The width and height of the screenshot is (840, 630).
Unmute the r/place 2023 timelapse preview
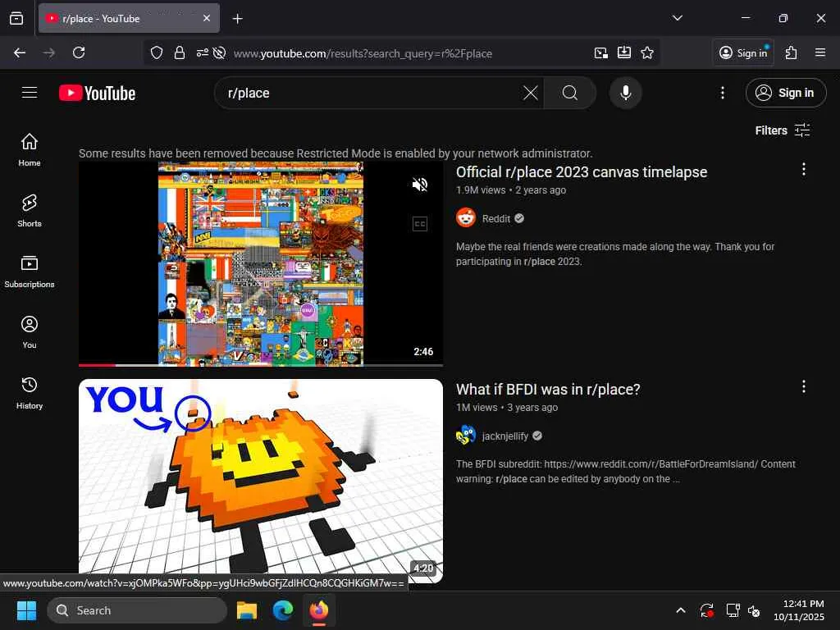(419, 185)
